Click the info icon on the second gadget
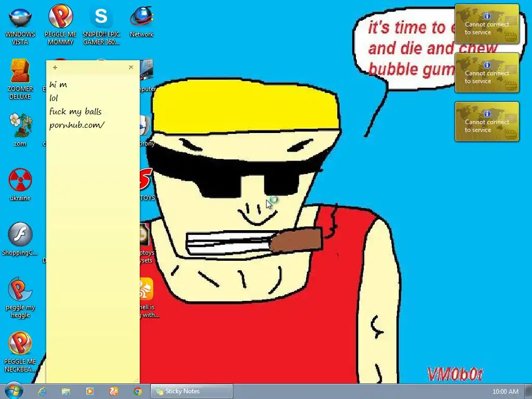 tap(487, 65)
